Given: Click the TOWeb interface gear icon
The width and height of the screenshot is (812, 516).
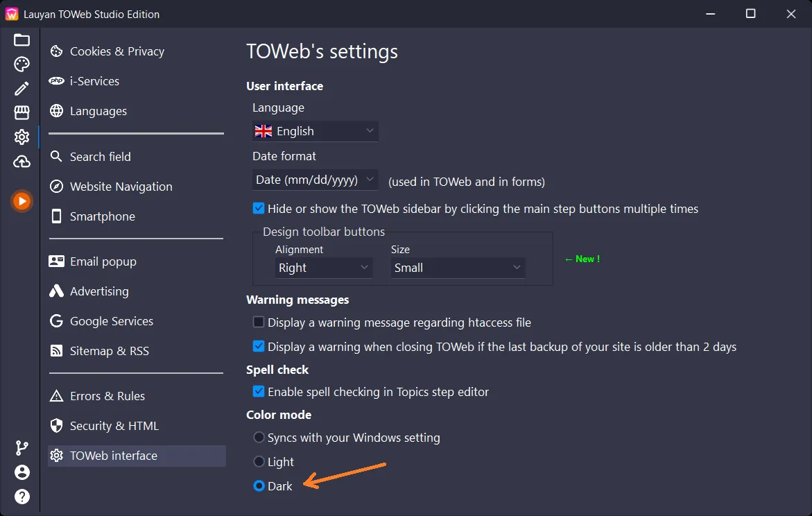Looking at the screenshot, I should click(56, 456).
